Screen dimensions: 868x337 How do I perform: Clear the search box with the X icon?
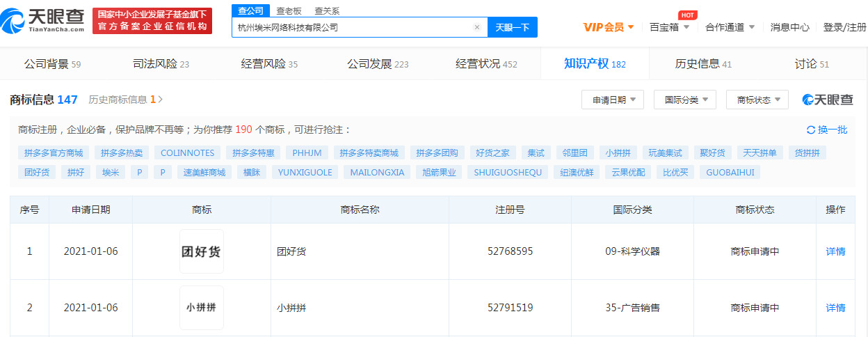pos(477,27)
